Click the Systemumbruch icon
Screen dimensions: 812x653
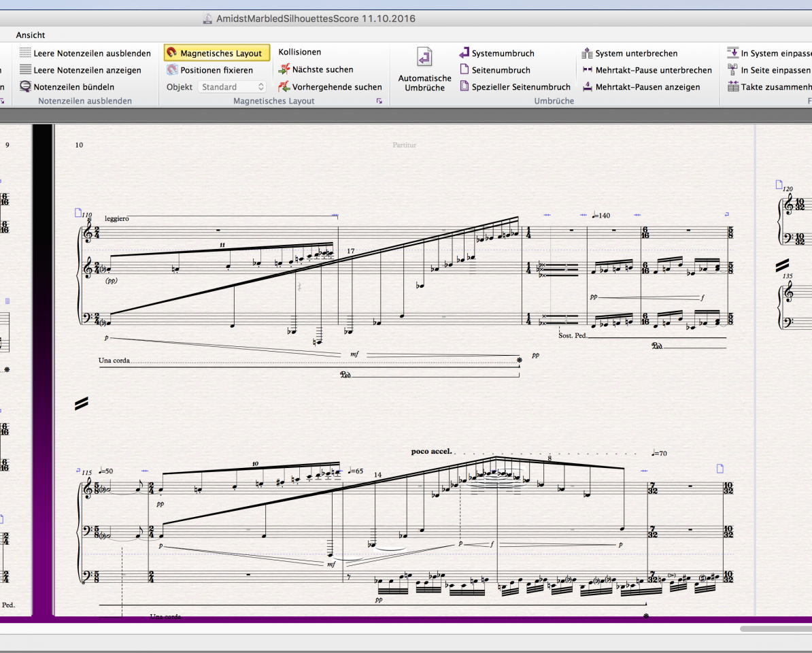coord(464,53)
